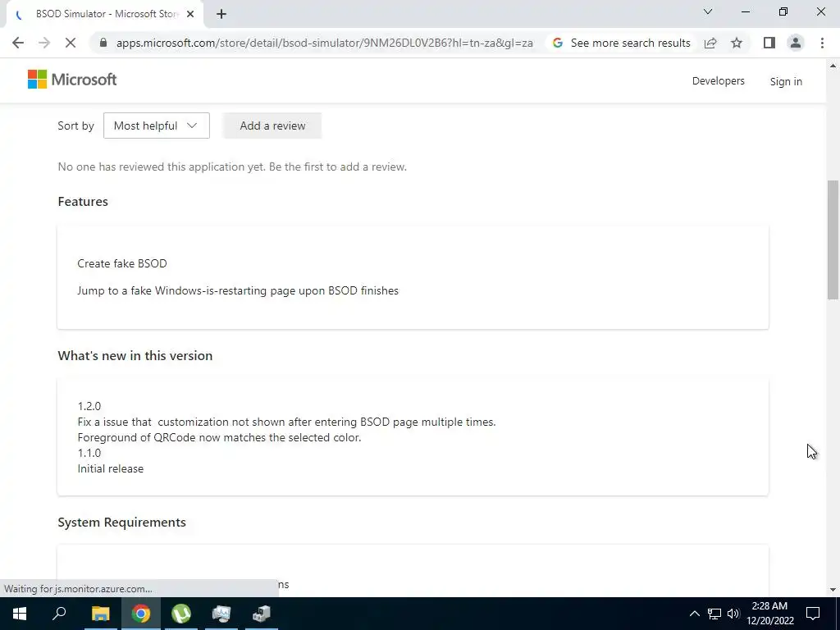Show hidden system tray icons
The height and width of the screenshot is (630, 840).
(694, 614)
